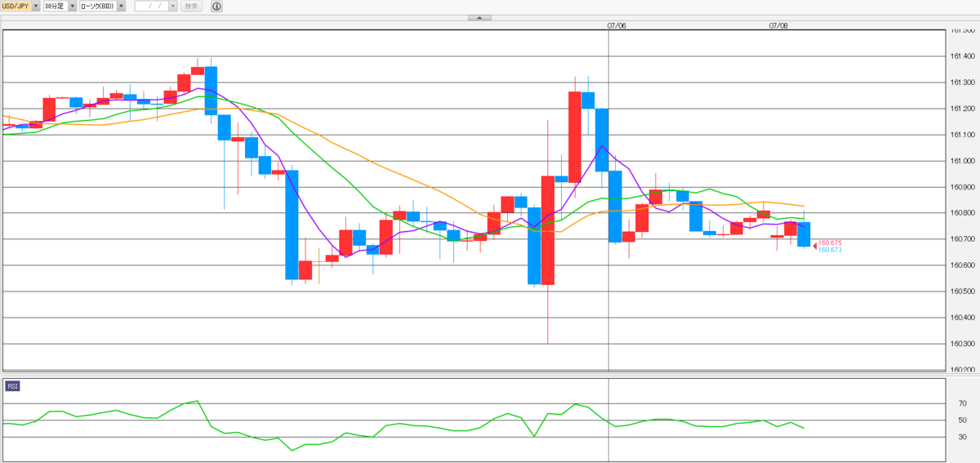980x463 pixels.
Task: Click the RSI 50 level label
Action: [962, 420]
